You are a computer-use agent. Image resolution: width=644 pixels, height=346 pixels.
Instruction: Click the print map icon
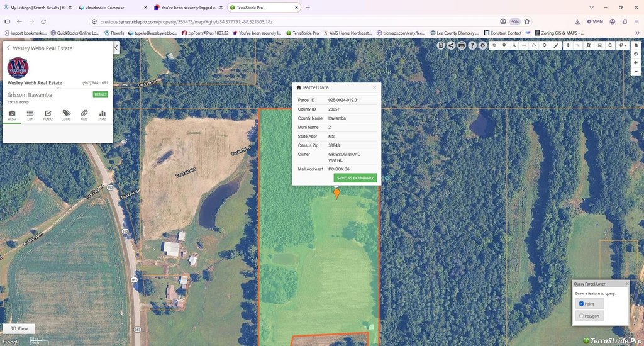click(462, 45)
